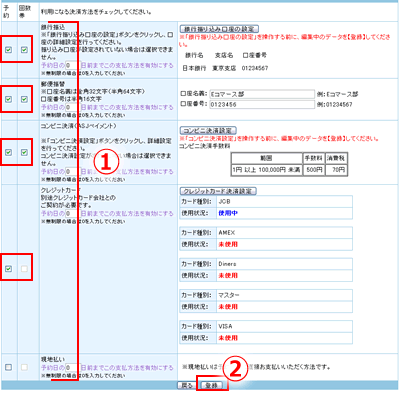Toggle 回数券 checkbox for 銀行振込 row
The height and width of the screenshot is (400, 400).
[x=24, y=50]
